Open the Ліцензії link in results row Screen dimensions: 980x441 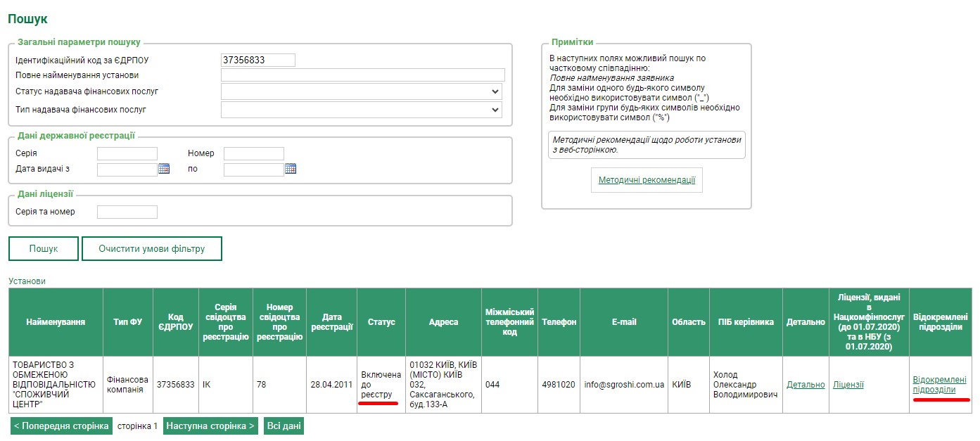tap(848, 385)
